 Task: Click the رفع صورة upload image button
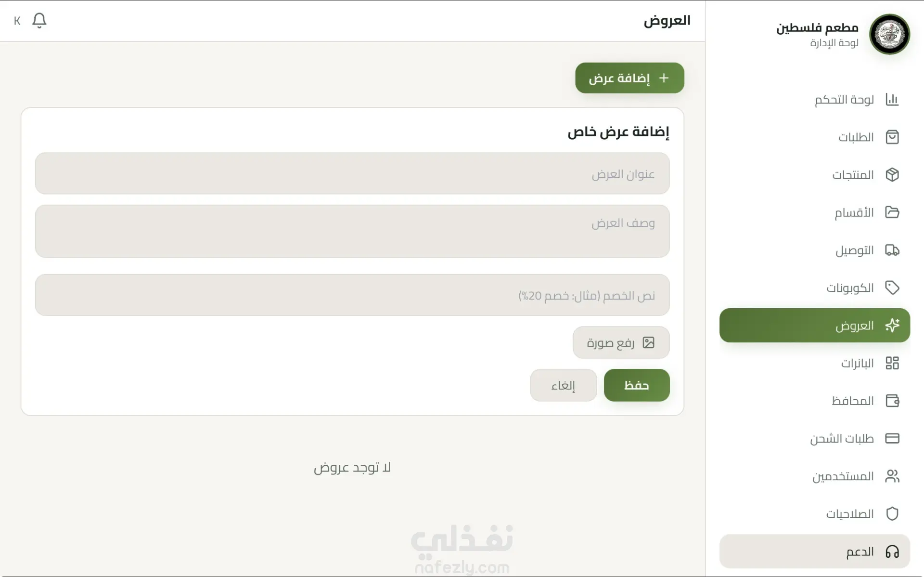[x=620, y=342]
